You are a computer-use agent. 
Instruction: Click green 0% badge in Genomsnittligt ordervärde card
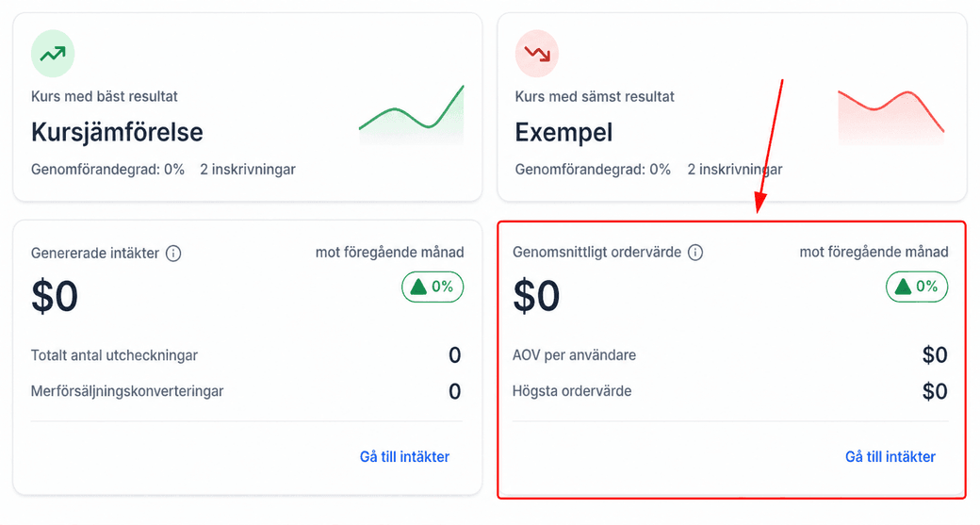pos(917,287)
